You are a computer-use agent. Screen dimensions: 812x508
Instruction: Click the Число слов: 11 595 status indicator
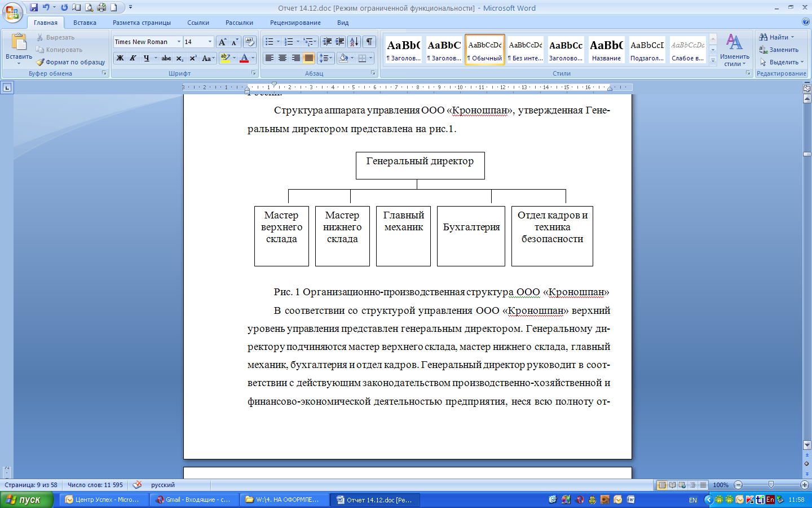point(95,485)
